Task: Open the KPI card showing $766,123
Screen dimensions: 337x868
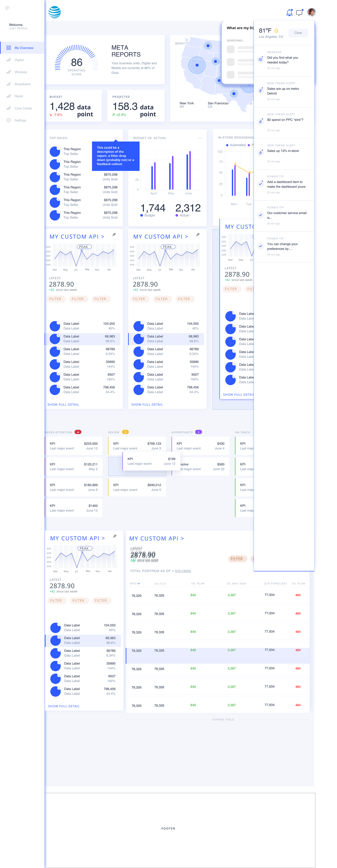Action: pos(137,446)
